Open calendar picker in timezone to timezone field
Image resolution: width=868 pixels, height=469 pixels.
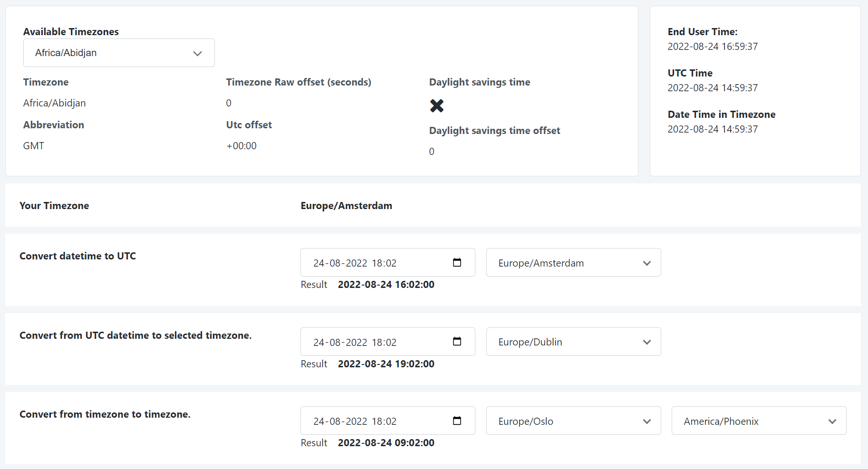click(457, 421)
